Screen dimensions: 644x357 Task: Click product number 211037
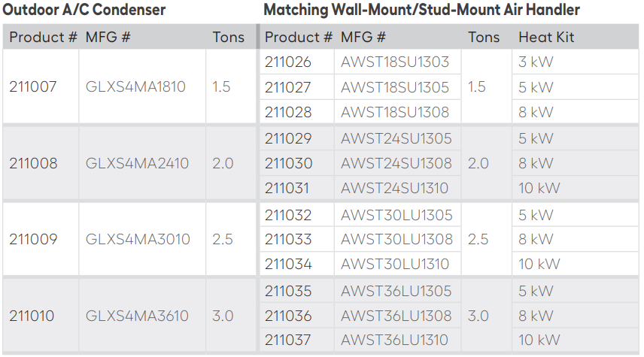tap(288, 340)
